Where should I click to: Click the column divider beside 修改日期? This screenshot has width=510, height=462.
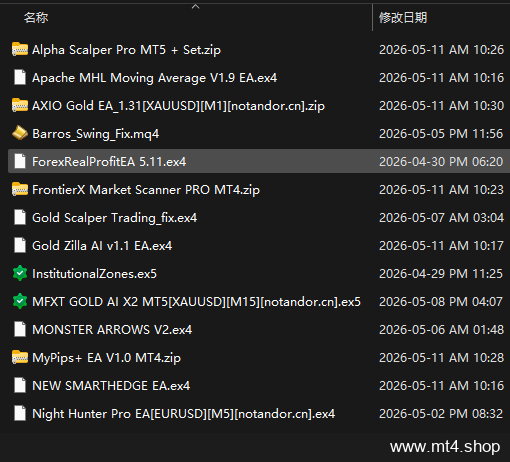pos(372,17)
